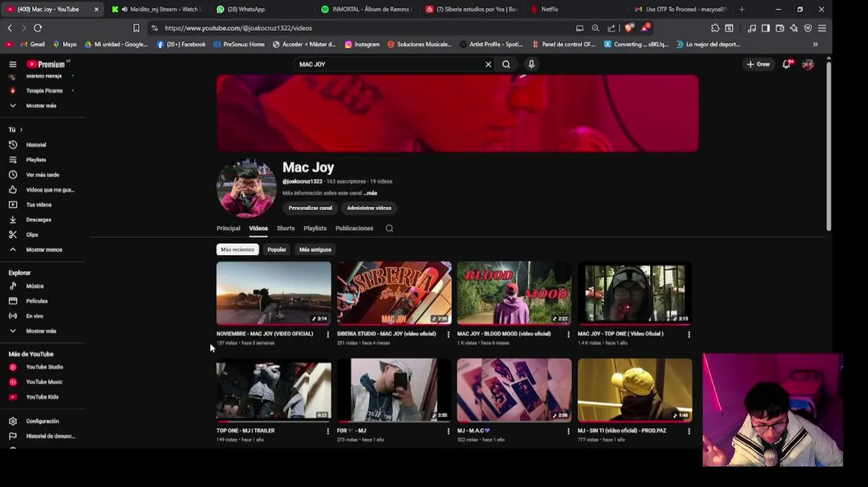Open Configuración settings in sidebar
The height and width of the screenshot is (487, 868).
(42, 421)
